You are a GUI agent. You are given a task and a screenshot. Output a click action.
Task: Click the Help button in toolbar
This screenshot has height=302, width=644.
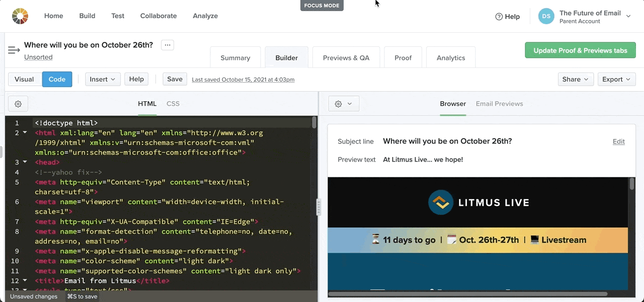point(136,79)
